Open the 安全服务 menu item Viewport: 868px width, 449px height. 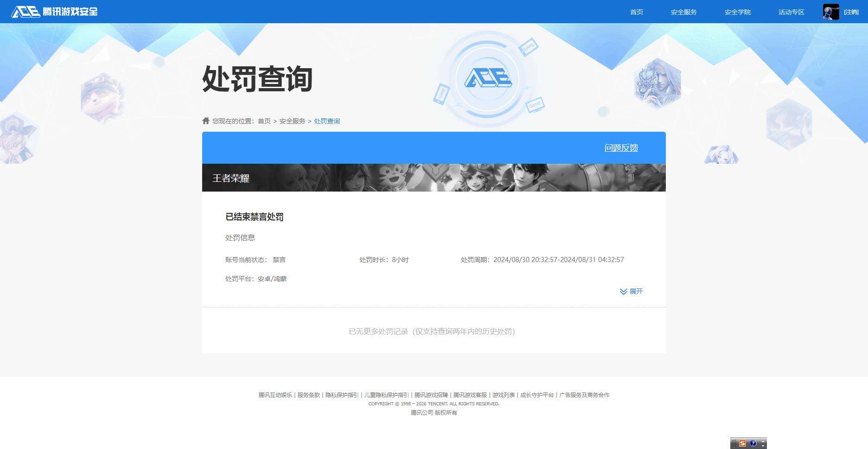click(x=683, y=12)
